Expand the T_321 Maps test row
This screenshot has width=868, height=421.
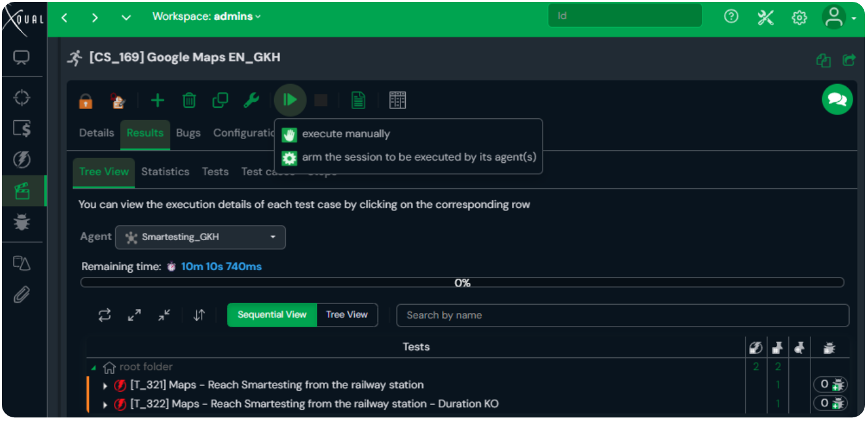pos(105,386)
